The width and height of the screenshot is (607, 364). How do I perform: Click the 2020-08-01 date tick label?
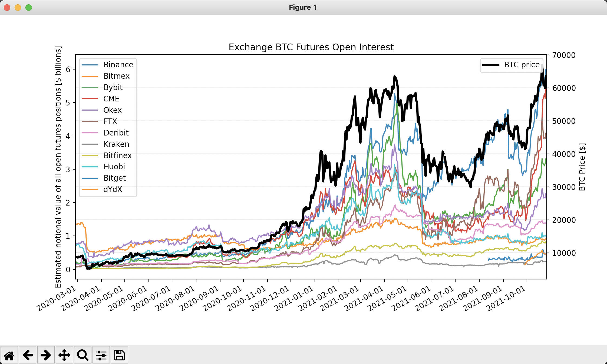[175, 299]
